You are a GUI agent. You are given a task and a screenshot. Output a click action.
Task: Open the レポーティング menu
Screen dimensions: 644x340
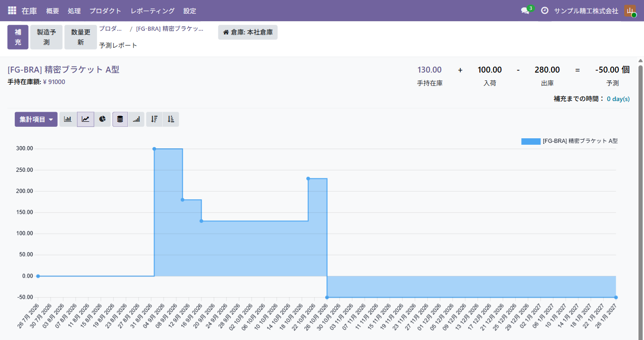152,11
